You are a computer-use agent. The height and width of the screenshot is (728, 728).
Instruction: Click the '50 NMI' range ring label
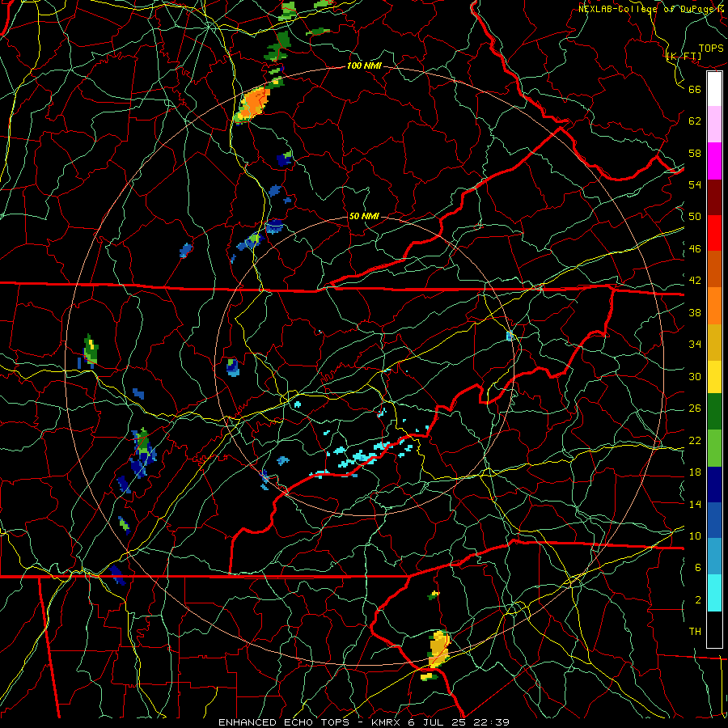364,216
